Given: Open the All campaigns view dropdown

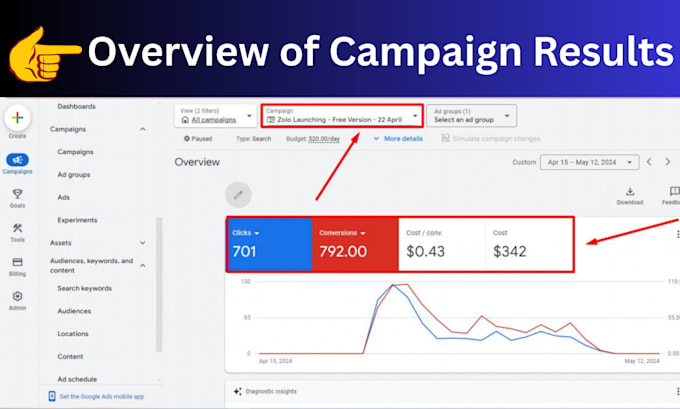Looking at the screenshot, I should click(x=216, y=116).
